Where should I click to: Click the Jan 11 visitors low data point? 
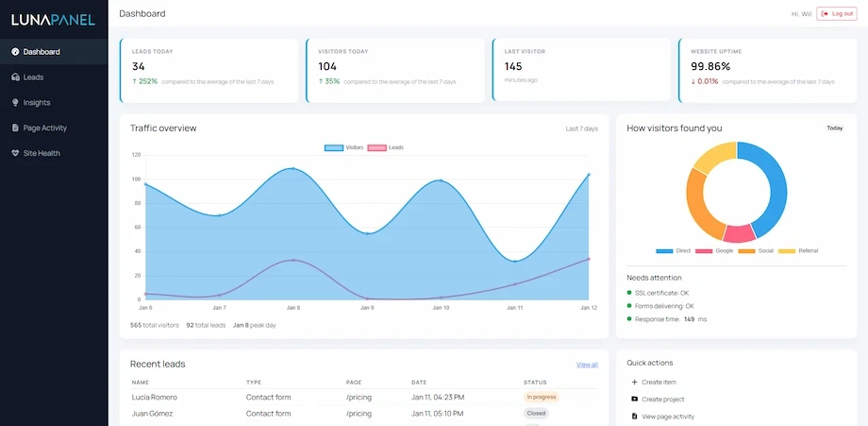515,262
